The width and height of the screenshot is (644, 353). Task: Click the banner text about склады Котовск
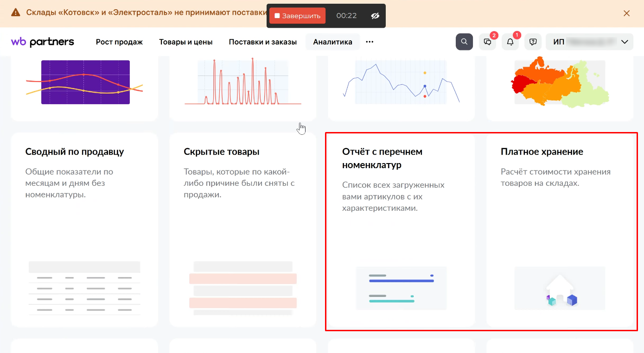coord(146,13)
